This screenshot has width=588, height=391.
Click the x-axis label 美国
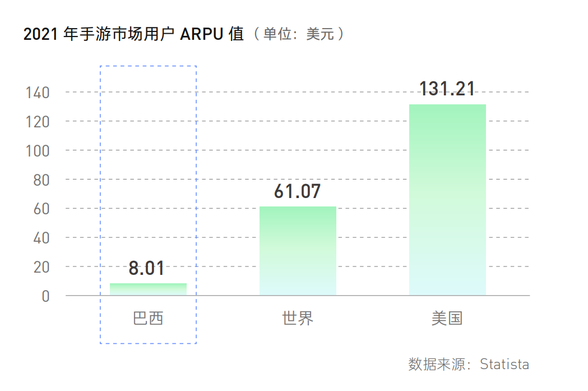(x=447, y=318)
